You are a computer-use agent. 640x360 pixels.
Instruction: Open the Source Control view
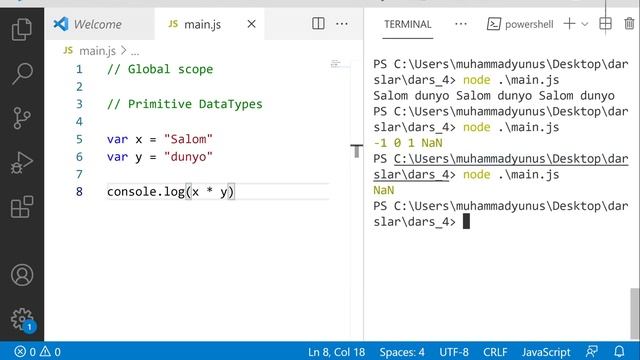22,118
